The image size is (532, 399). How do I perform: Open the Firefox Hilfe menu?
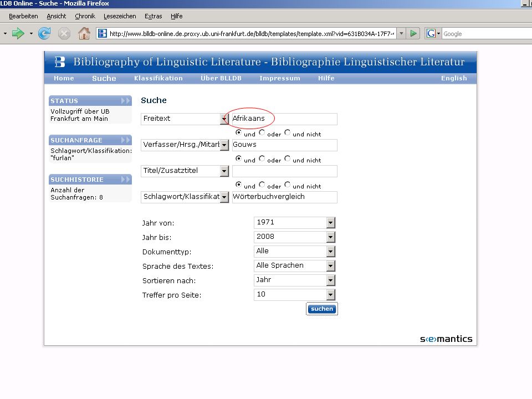coord(176,16)
